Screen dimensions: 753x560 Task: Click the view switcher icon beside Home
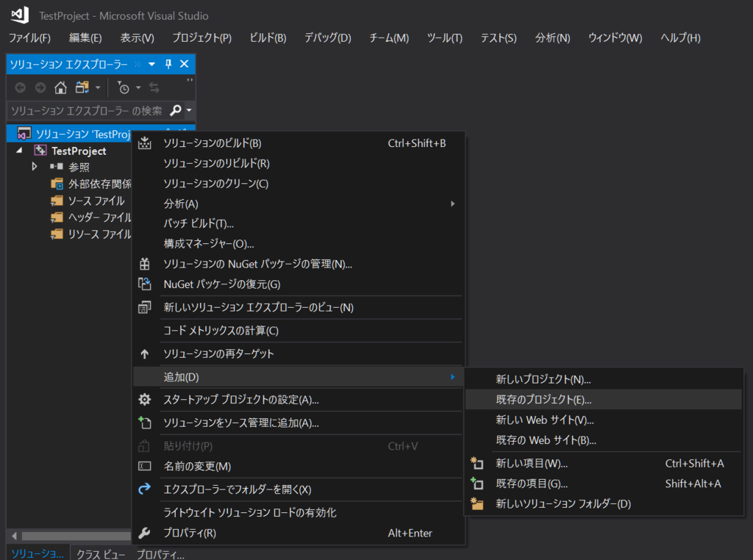[82, 87]
